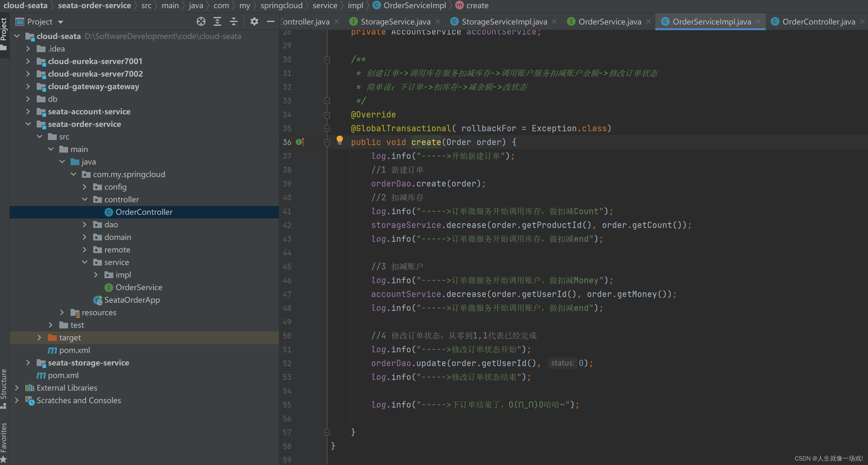Image resolution: width=868 pixels, height=465 pixels.
Task: Toggle fold marker at line 34 annotation
Action: [327, 115]
